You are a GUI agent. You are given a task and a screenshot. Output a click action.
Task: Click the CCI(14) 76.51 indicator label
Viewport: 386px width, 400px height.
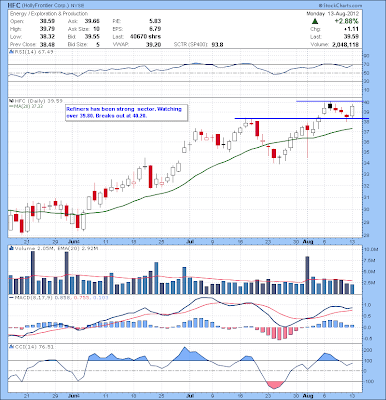click(x=31, y=347)
